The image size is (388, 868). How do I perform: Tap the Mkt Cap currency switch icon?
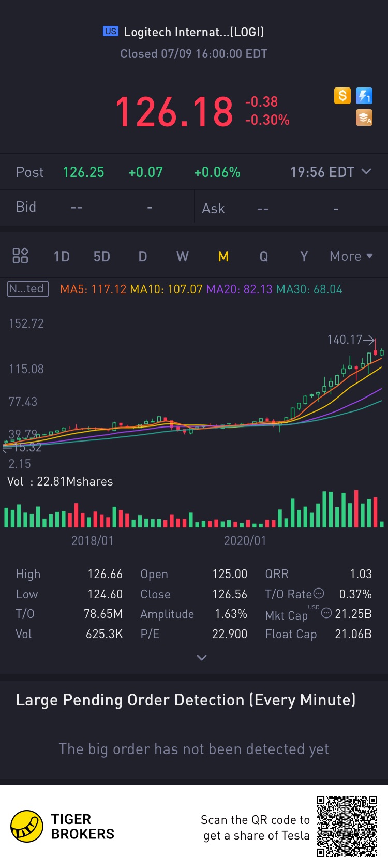(326, 613)
